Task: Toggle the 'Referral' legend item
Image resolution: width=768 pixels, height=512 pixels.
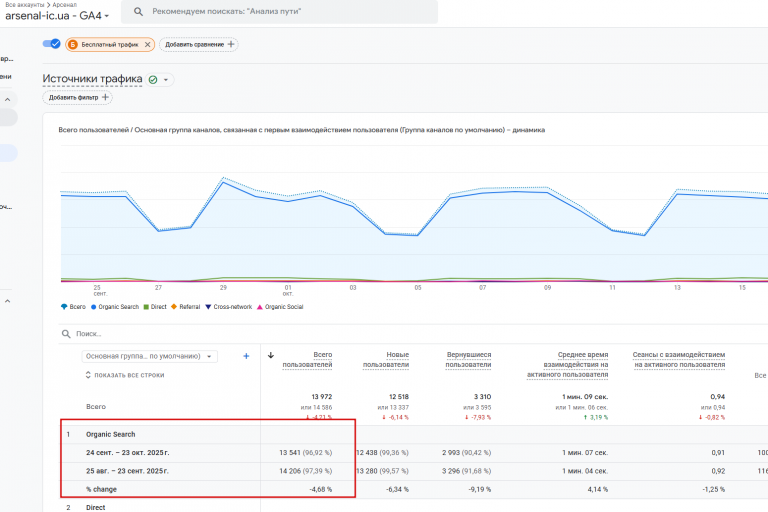Action: pos(186,307)
